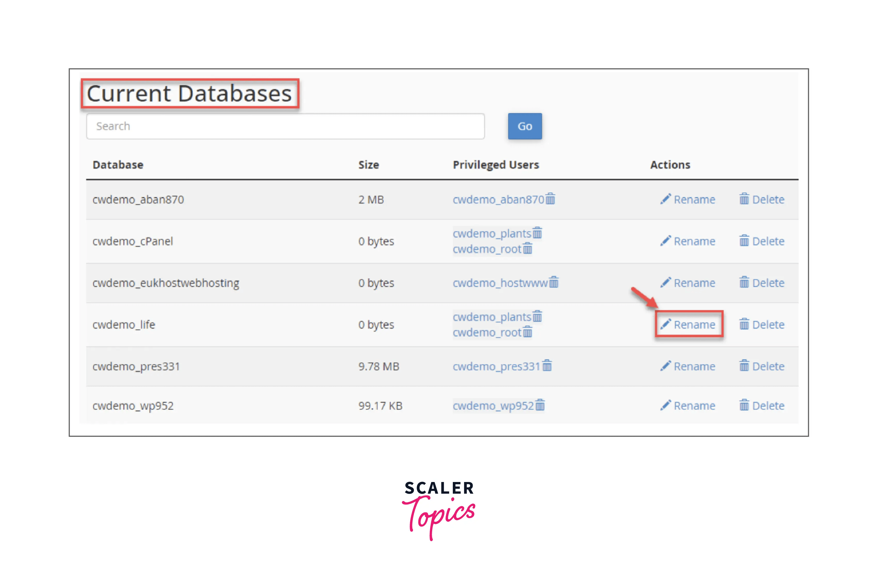Click the trash icon next to cwdemo_plants user
Screen dimensions: 877x588
pos(538,233)
